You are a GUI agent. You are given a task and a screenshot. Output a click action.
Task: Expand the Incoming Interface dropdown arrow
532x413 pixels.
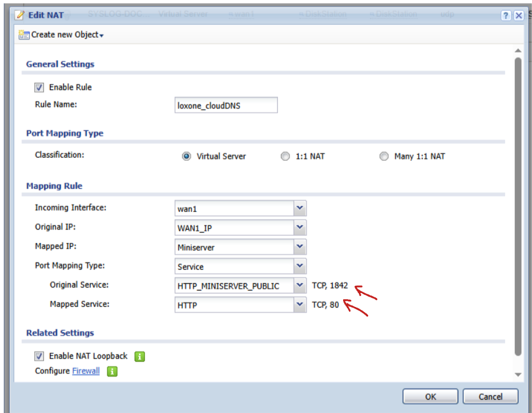pyautogui.click(x=300, y=208)
